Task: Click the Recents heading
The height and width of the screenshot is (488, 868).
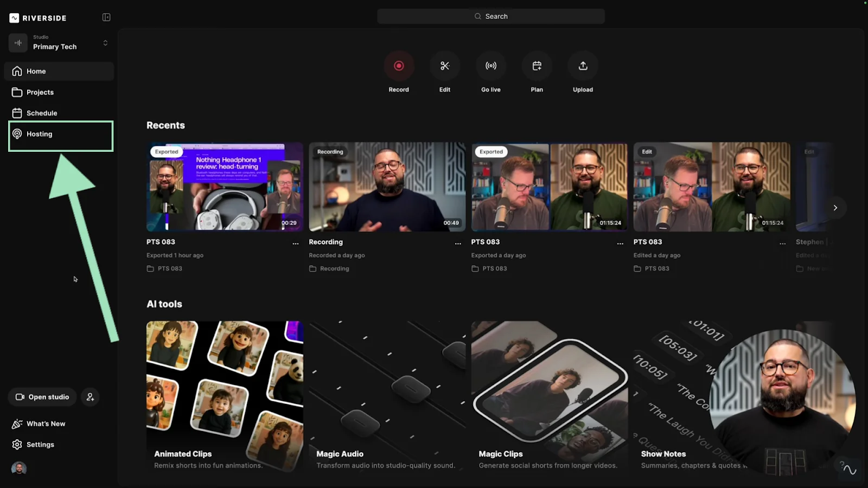Action: (165, 125)
